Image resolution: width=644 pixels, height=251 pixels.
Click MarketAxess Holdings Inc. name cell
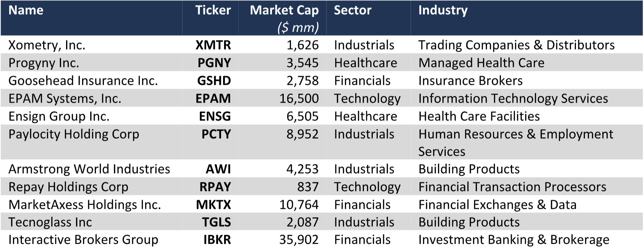pyautogui.click(x=85, y=205)
